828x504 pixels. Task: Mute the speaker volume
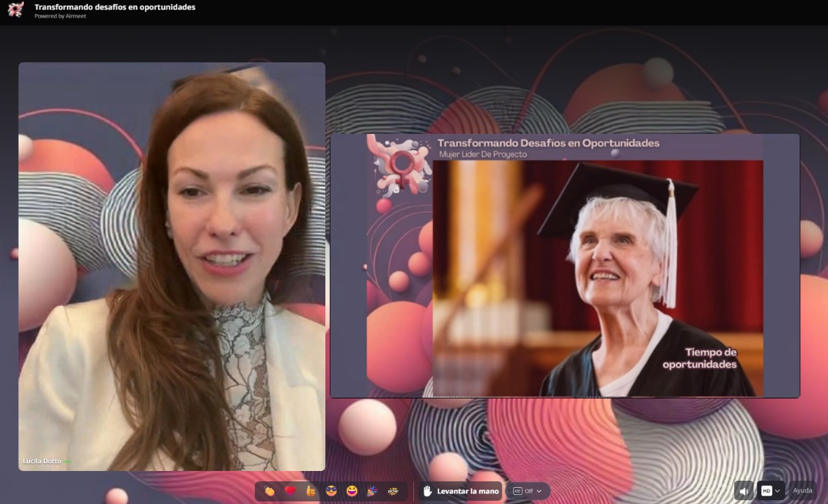[744, 491]
